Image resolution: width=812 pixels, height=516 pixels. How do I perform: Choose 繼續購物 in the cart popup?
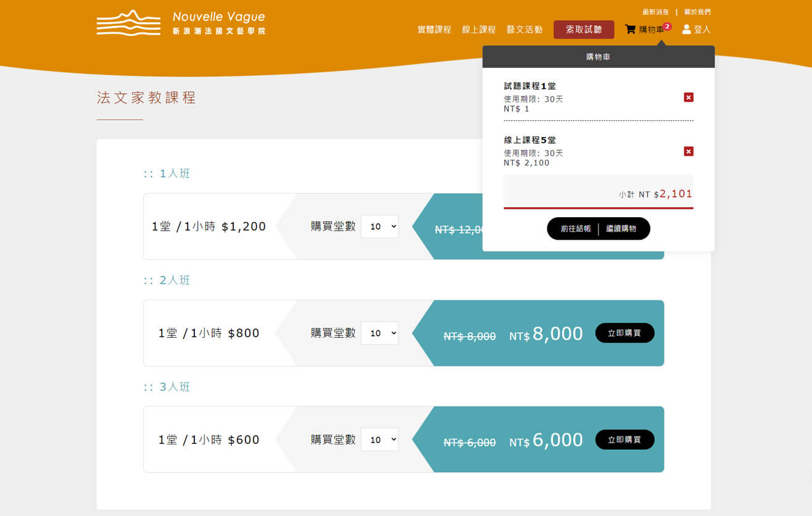coord(621,229)
